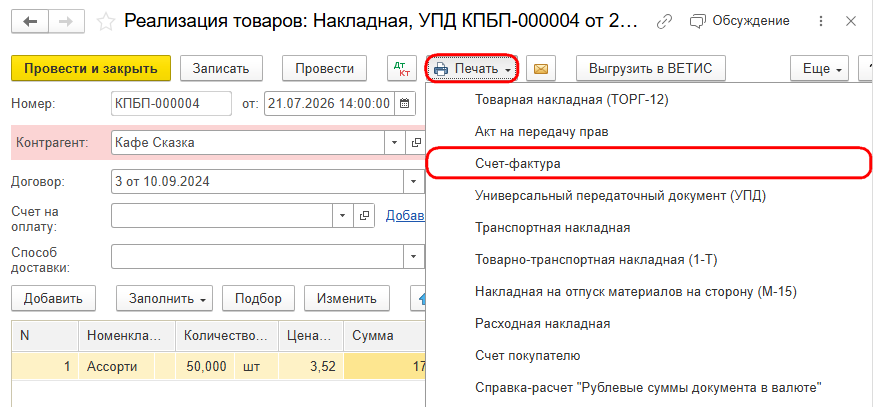Click Договор field 3 от 10.09.2024

[x=258, y=181]
